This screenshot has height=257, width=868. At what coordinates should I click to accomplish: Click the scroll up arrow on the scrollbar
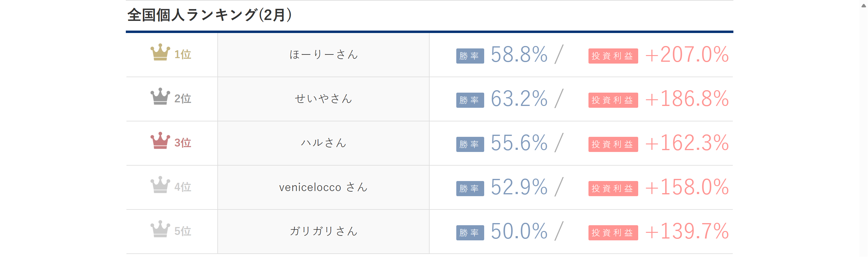pyautogui.click(x=864, y=5)
